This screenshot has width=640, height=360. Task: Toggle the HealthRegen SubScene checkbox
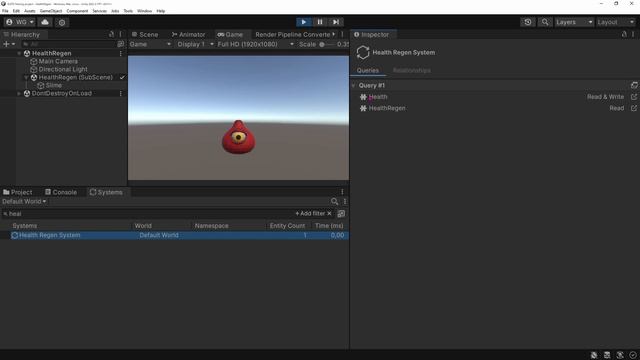click(x=122, y=77)
